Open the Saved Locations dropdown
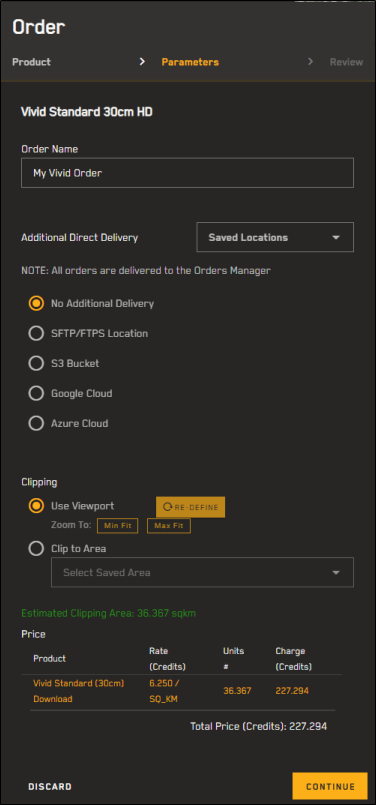This screenshot has height=805, width=376. point(275,237)
